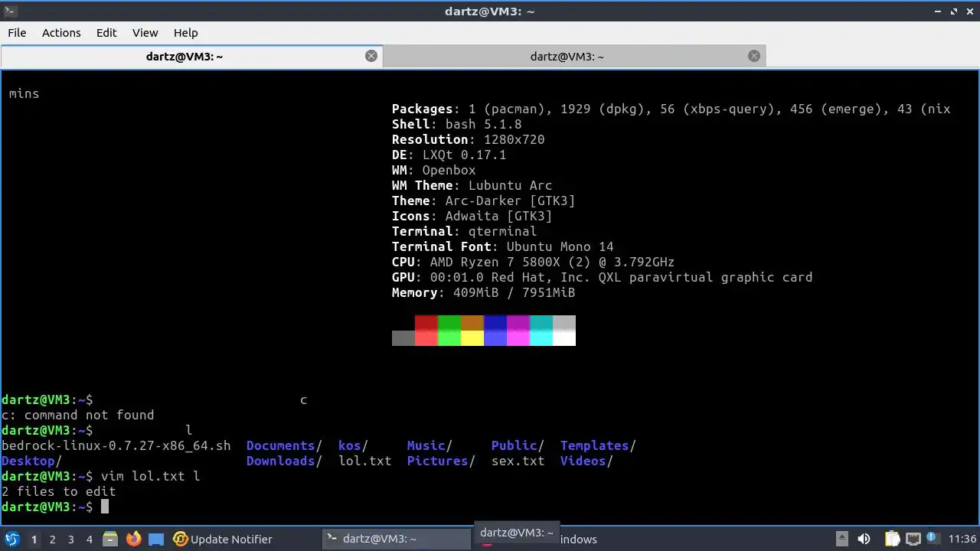Open the volume control tray icon
This screenshot has height=551, width=980.
pos(864,539)
